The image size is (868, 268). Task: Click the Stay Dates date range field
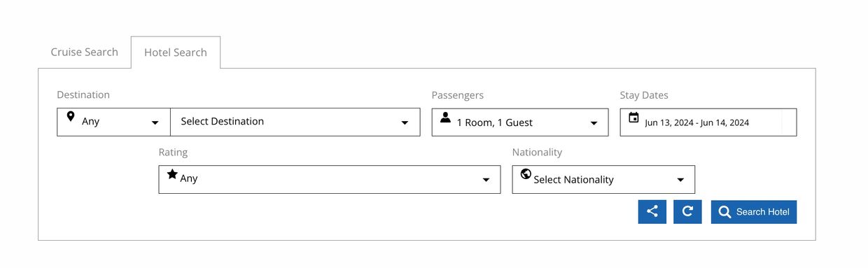(708, 122)
